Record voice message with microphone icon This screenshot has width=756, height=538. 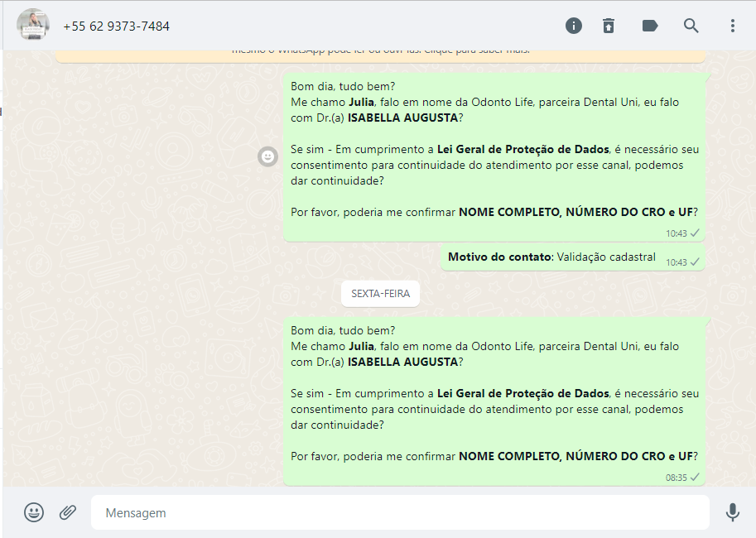pyautogui.click(x=732, y=512)
